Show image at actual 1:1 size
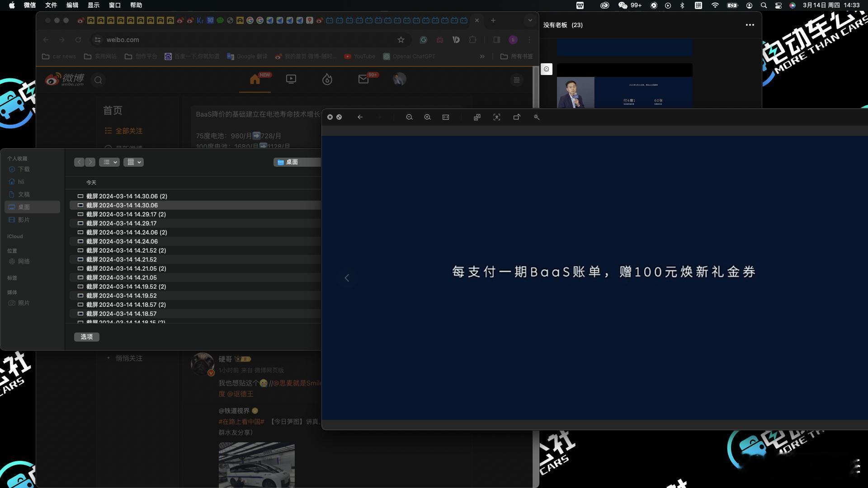The image size is (868, 488). point(446,117)
